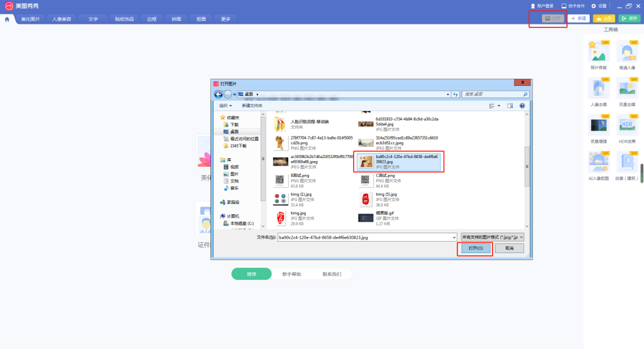Toggle the preview pane icon in the dialog
The image size is (644, 349).
pos(510,106)
